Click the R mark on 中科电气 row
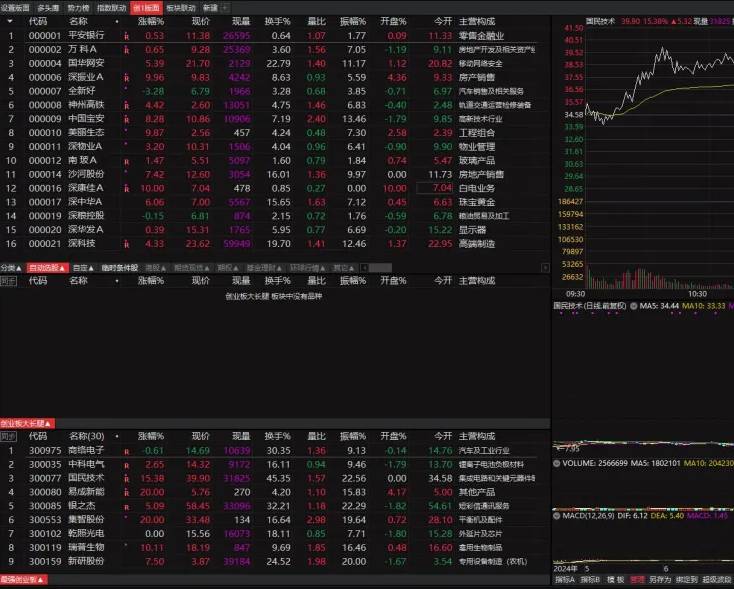734x589 pixels. point(126,465)
